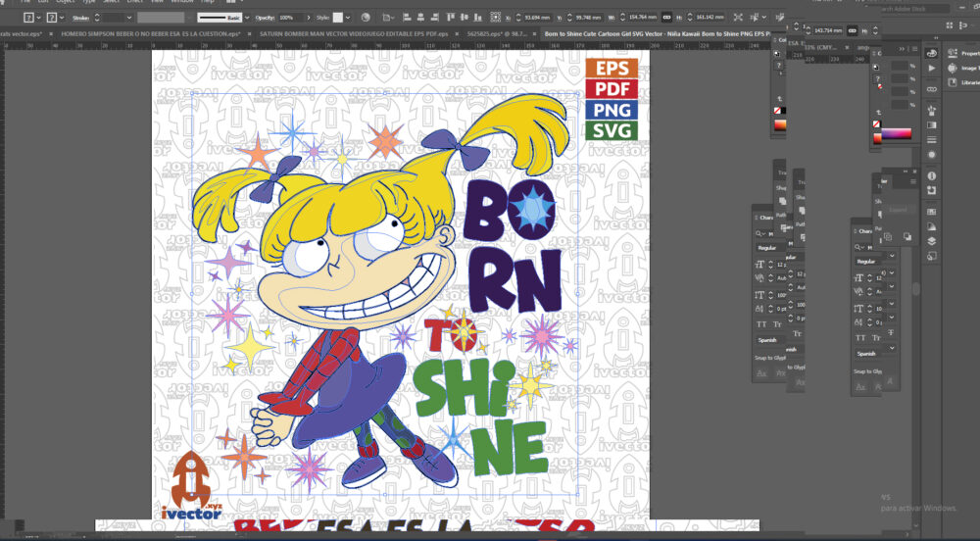
Task: Click the Reference Point grid icon
Action: (x=496, y=18)
